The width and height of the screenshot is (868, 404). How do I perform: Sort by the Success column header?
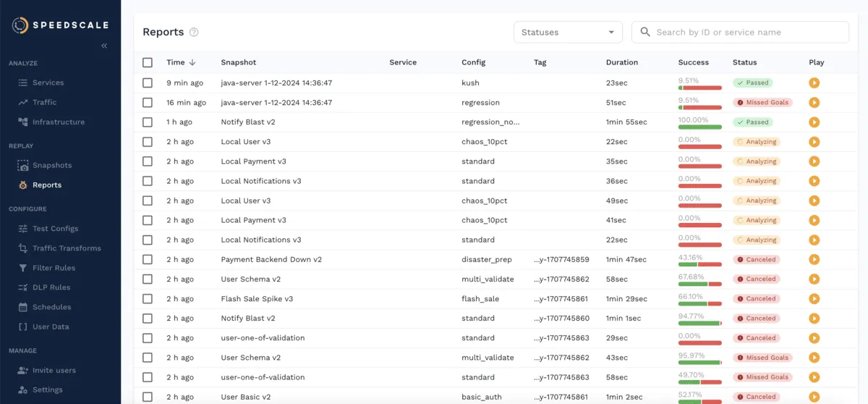point(694,62)
